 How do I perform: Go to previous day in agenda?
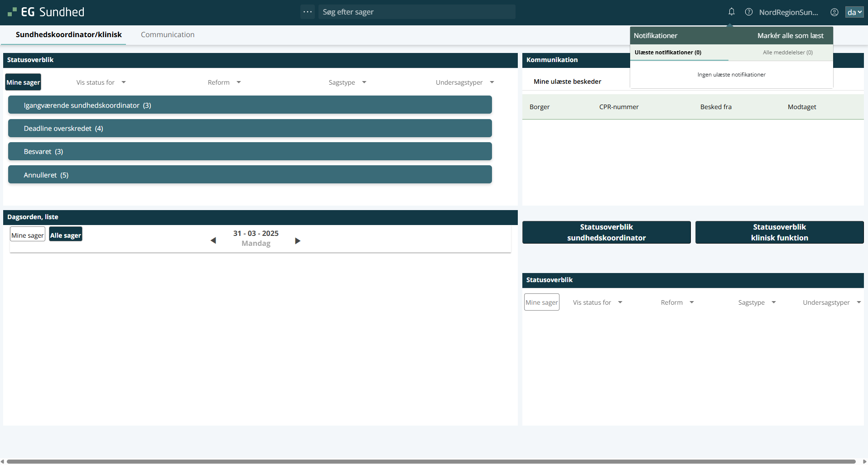pyautogui.click(x=213, y=240)
